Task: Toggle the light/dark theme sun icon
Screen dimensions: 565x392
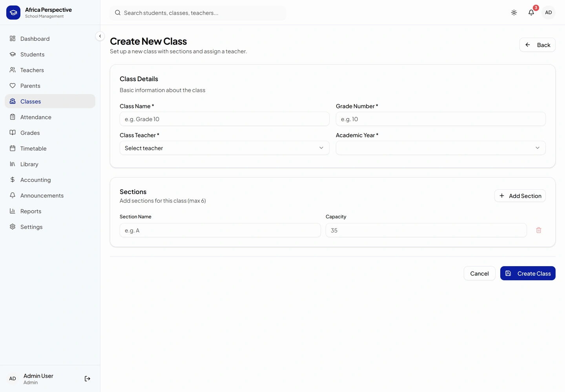Action: (x=514, y=13)
